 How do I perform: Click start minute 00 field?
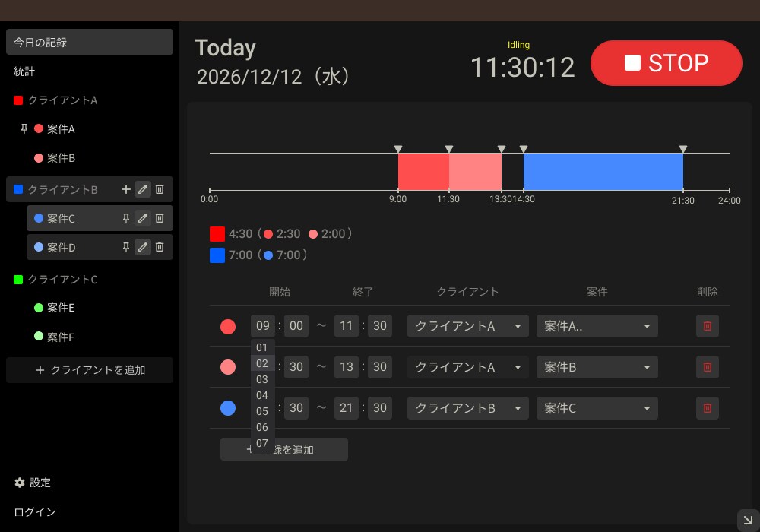click(x=296, y=326)
